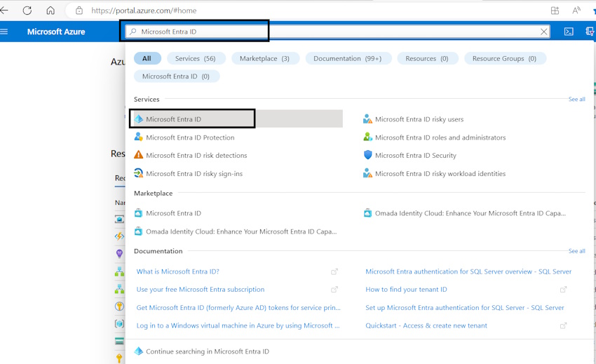Click the risky users icon
596x364 pixels.
point(367,119)
